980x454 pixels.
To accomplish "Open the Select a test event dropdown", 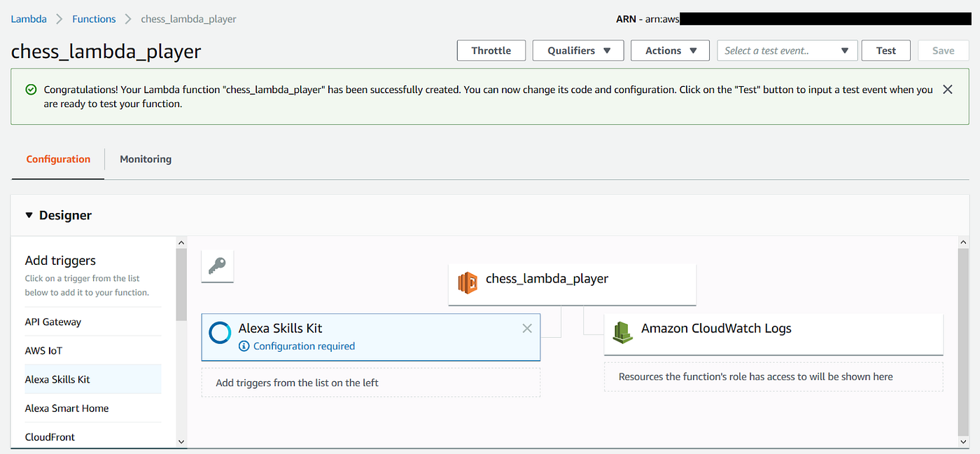I will point(787,50).
